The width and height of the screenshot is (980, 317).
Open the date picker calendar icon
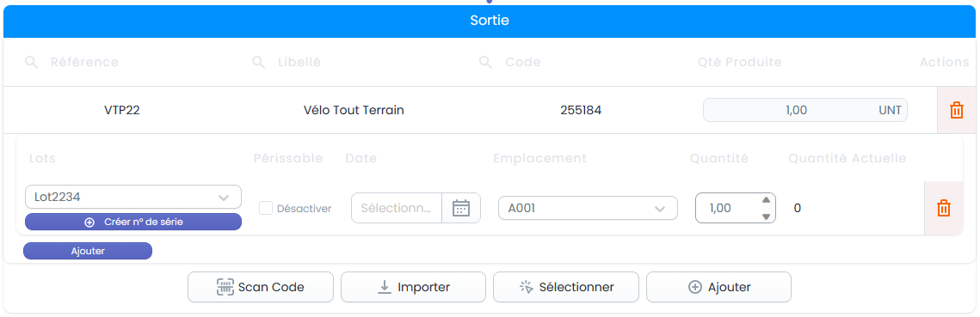coord(460,208)
